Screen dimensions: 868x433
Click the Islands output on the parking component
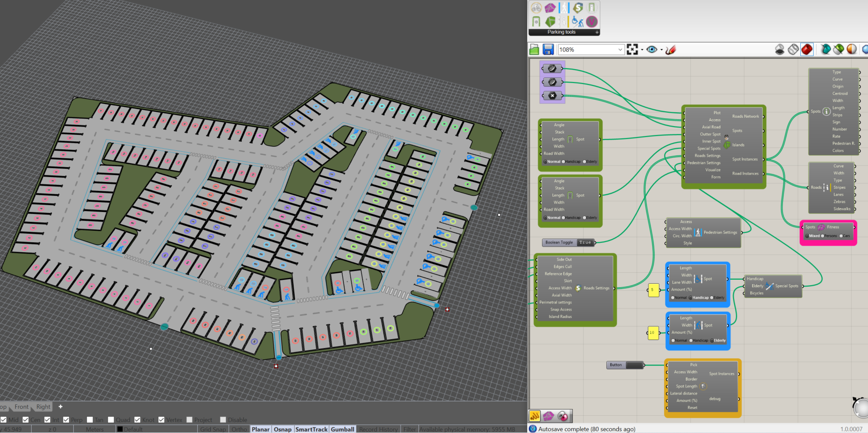pos(738,145)
